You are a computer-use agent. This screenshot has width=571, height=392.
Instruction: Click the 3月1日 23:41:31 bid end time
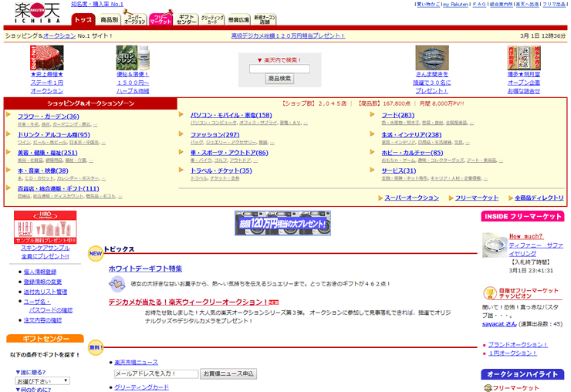tap(531, 271)
